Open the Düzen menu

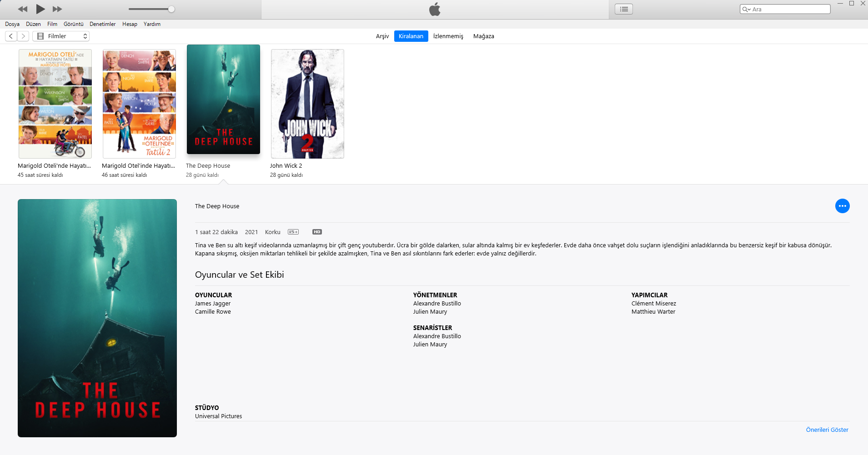pos(33,24)
